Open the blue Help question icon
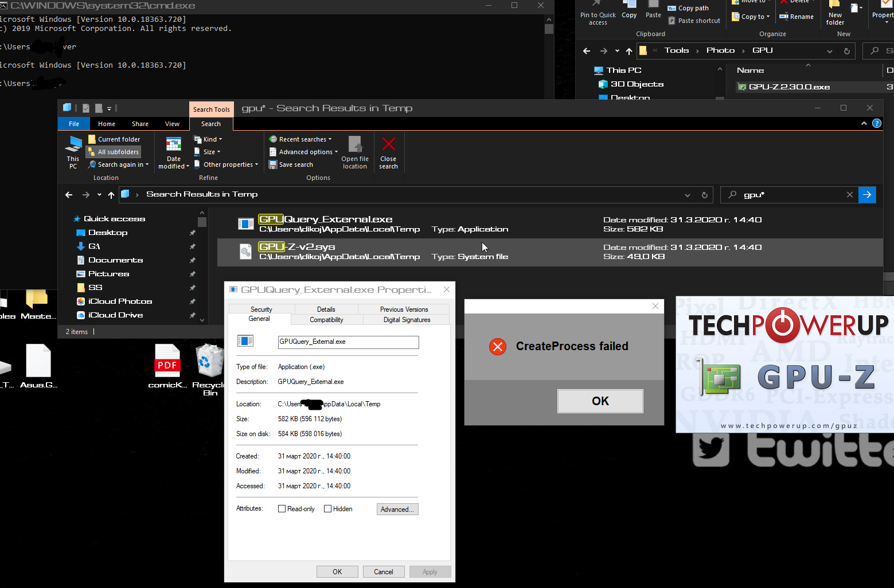The width and height of the screenshot is (894, 588). [x=877, y=123]
